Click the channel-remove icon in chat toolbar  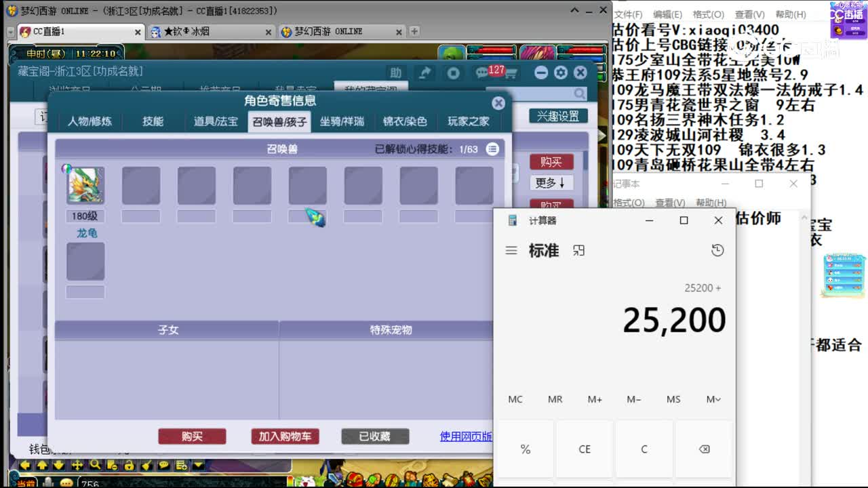(111, 465)
